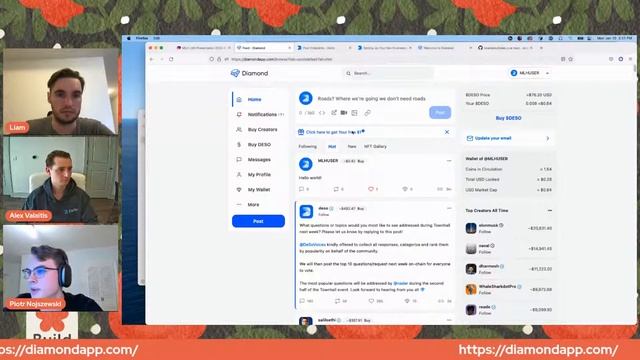640x360 pixels.
Task: Click browser back arrow
Action: (x=151, y=59)
